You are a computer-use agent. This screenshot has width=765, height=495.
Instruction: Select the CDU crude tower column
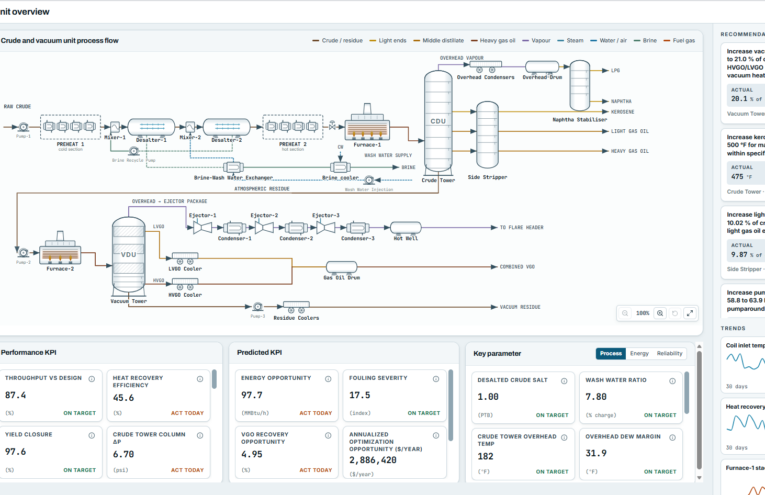click(x=438, y=121)
